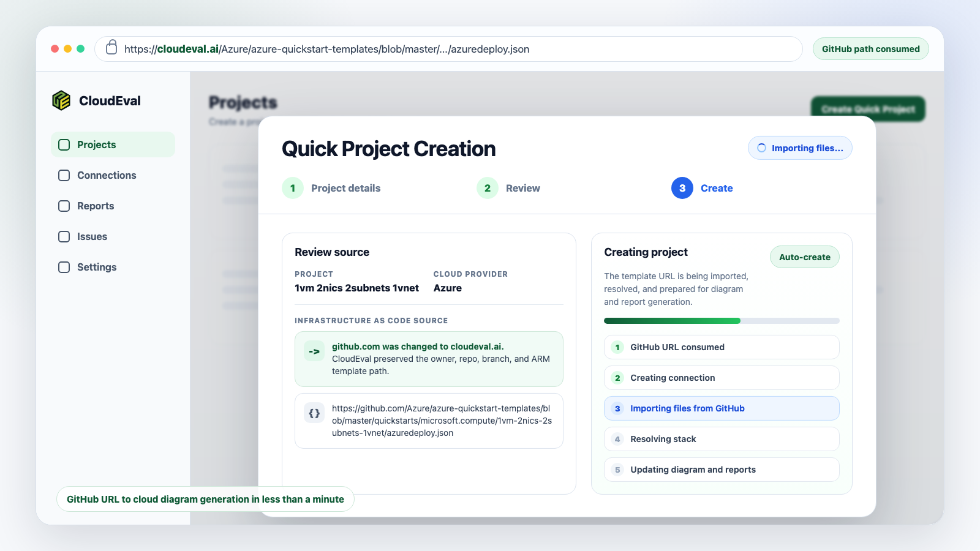Click the Azure cloud provider value
Image resolution: width=980 pixels, height=551 pixels.
(448, 288)
